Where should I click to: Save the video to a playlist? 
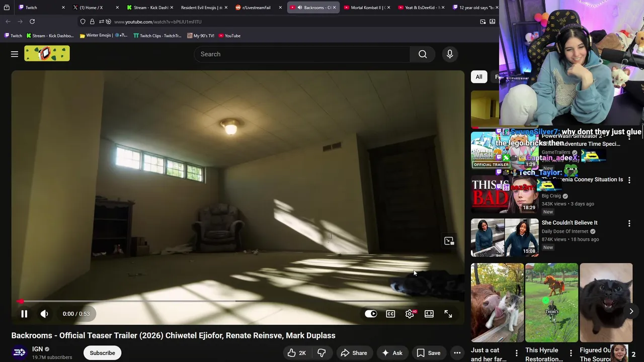pos(428,353)
